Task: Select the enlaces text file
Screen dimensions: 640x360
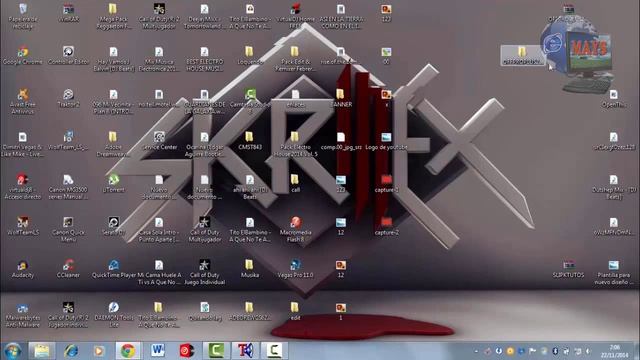Action: point(296,98)
